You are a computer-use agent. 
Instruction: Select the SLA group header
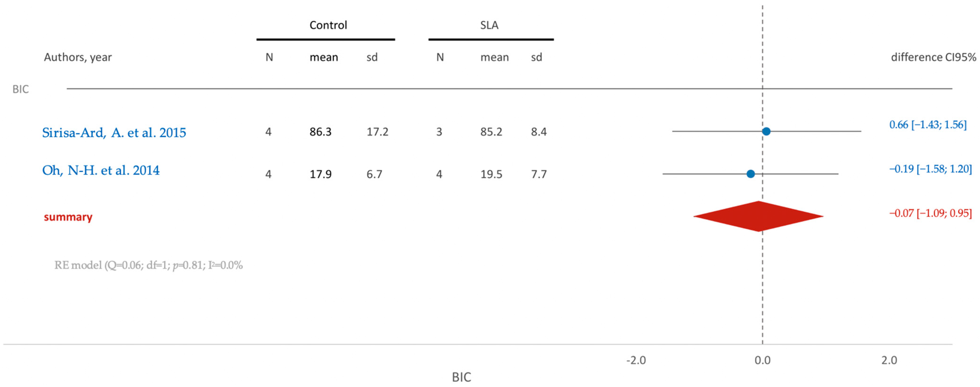pyautogui.click(x=489, y=25)
